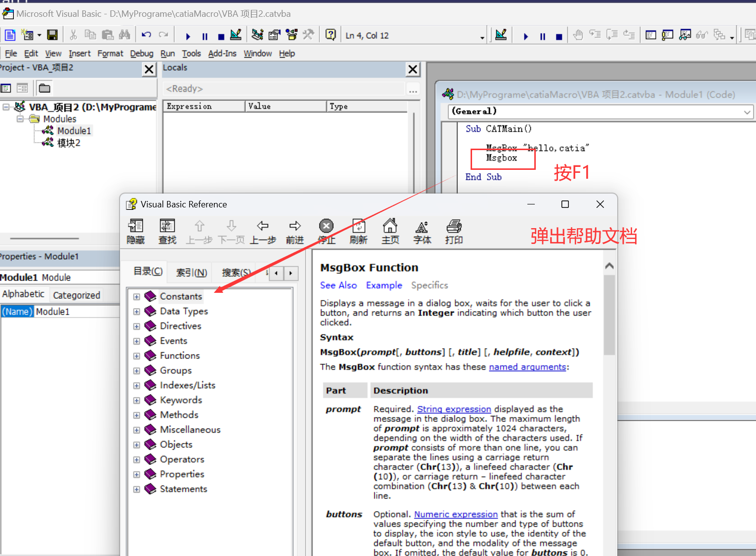Open the Watch Window icon
Image resolution: width=756 pixels, height=556 pixels.
point(685,35)
